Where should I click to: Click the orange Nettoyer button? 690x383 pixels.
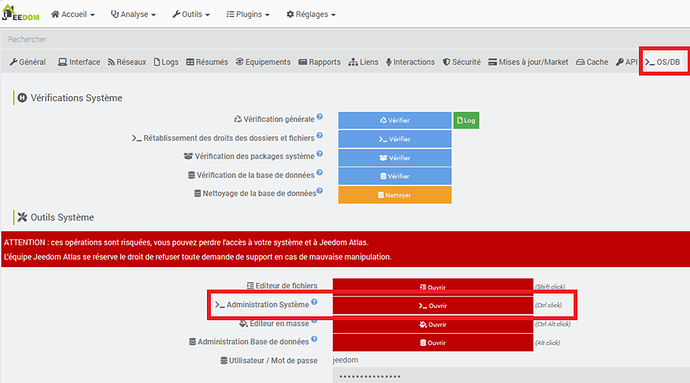click(x=395, y=195)
